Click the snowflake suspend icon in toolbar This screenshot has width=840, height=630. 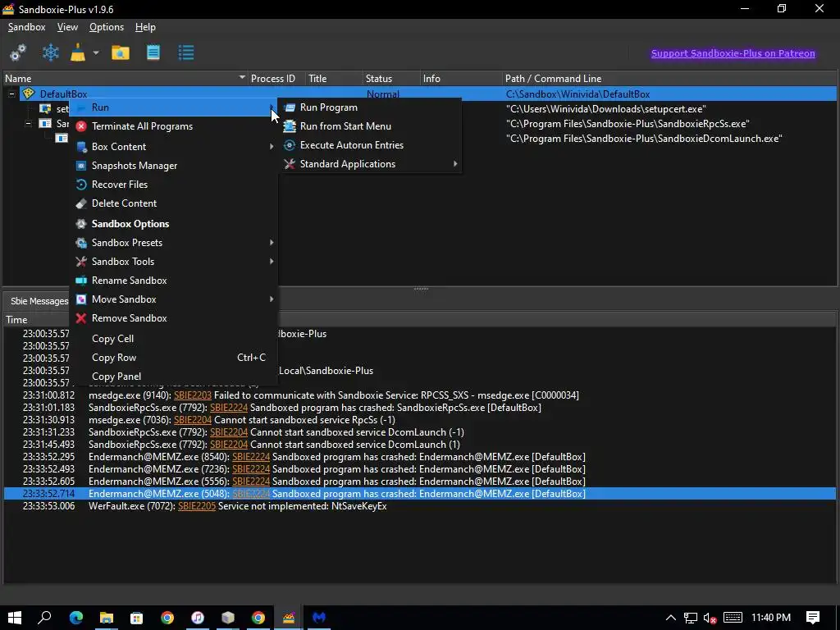50,52
